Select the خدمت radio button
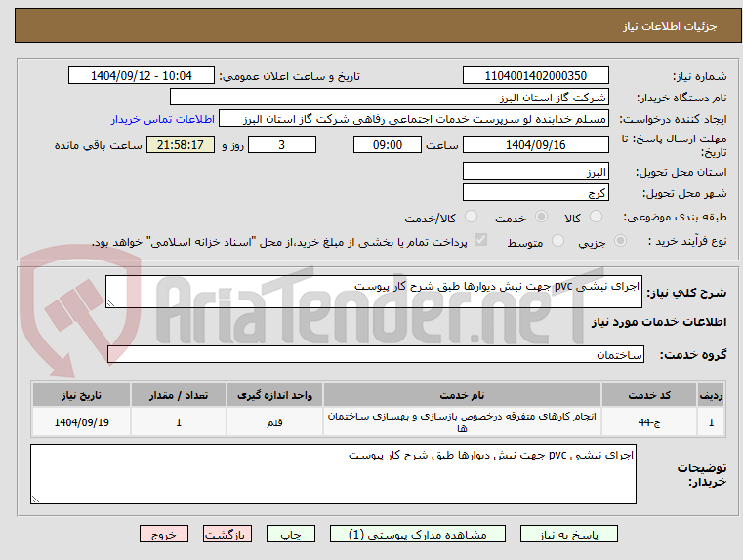Image resolution: width=743 pixels, height=560 pixels. point(541,217)
